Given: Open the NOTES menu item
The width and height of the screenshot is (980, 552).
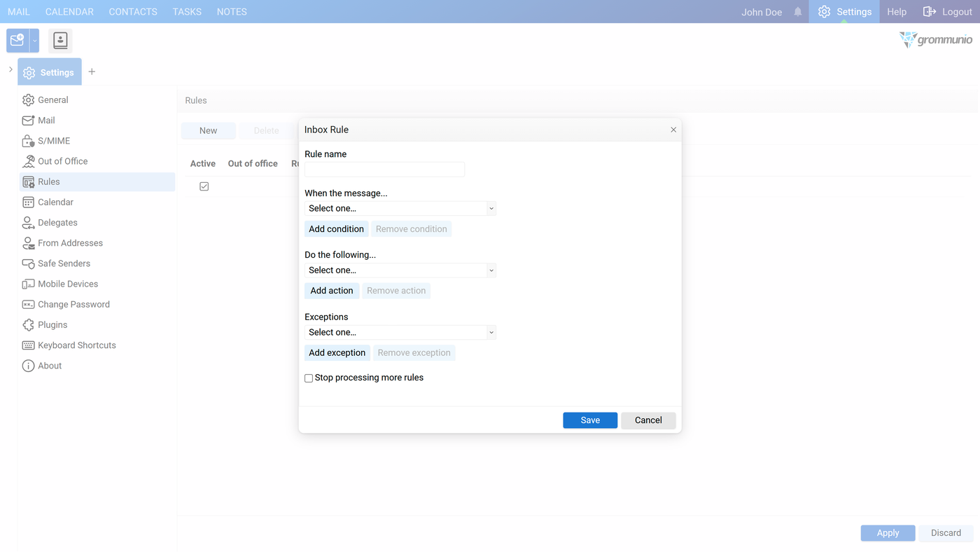Looking at the screenshot, I should click(232, 12).
